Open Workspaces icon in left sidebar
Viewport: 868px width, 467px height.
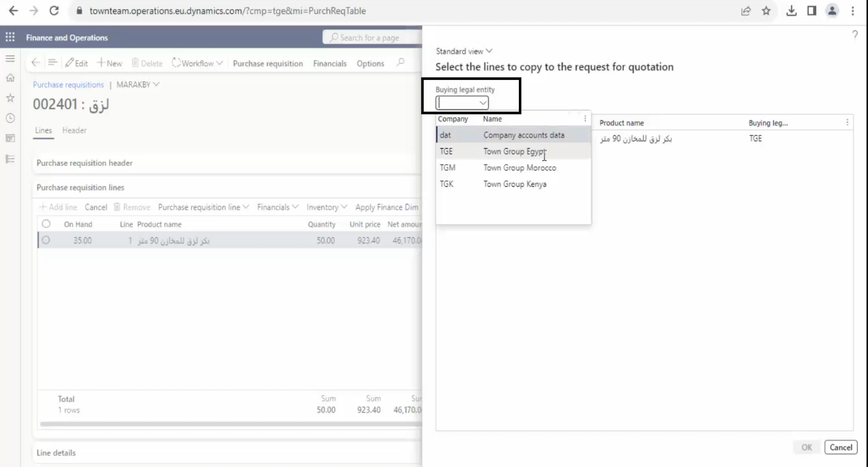[x=10, y=138]
